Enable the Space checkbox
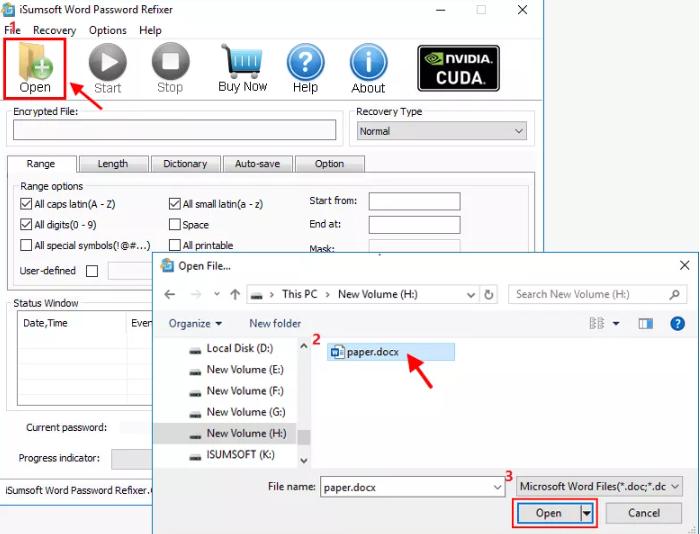The width and height of the screenshot is (700, 534). [x=175, y=224]
